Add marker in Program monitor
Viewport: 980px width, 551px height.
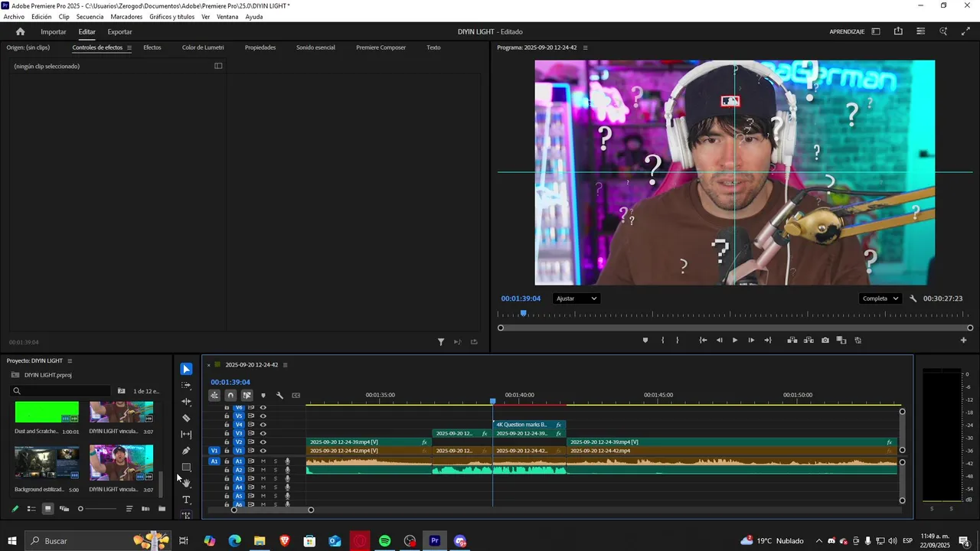[x=645, y=341]
